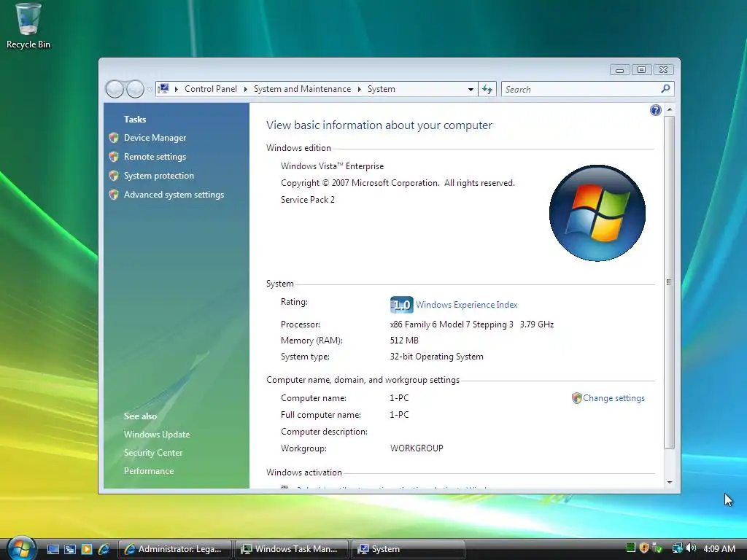The image size is (747, 560).
Task: Click Switch between windows quick launch icon
Action: pos(70,549)
